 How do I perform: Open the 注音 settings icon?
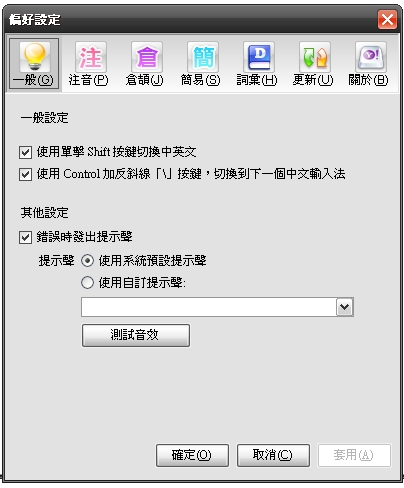(x=91, y=57)
